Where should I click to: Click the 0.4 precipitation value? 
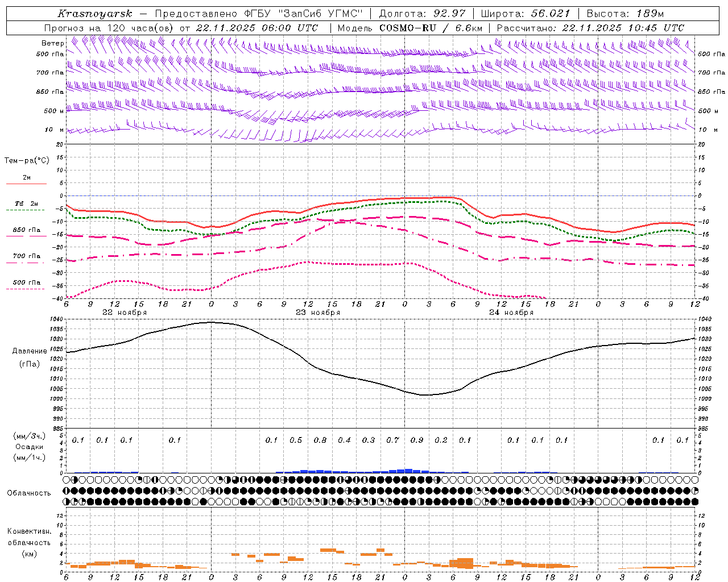344,440
